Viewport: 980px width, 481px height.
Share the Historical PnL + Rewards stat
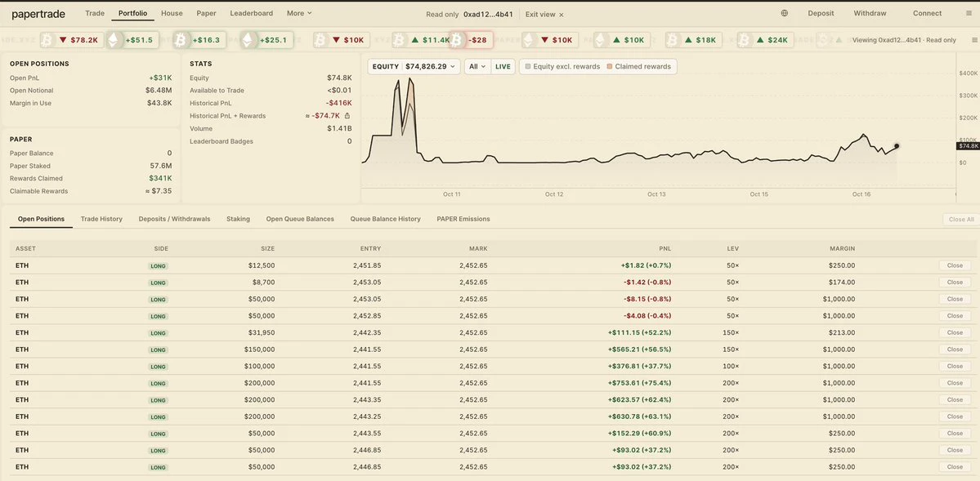click(347, 116)
